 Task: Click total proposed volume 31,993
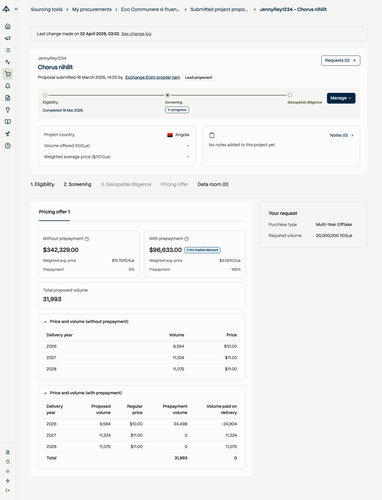52,299
